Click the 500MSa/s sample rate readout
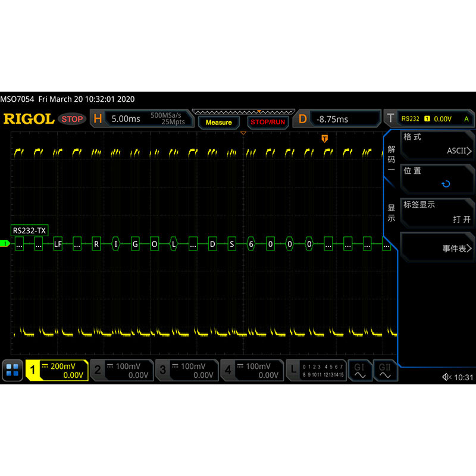This screenshot has width=476, height=476. point(166,115)
